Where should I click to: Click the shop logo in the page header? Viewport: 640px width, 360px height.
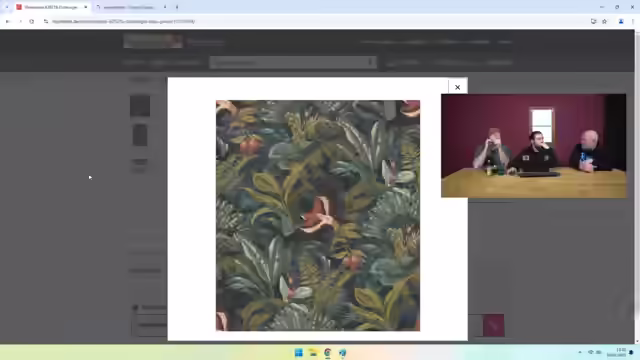coord(153,41)
